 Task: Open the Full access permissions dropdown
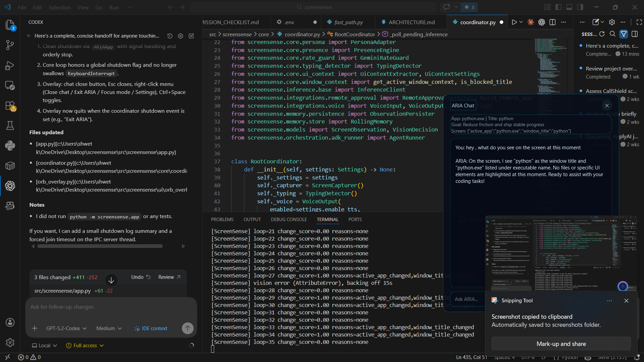click(x=85, y=346)
